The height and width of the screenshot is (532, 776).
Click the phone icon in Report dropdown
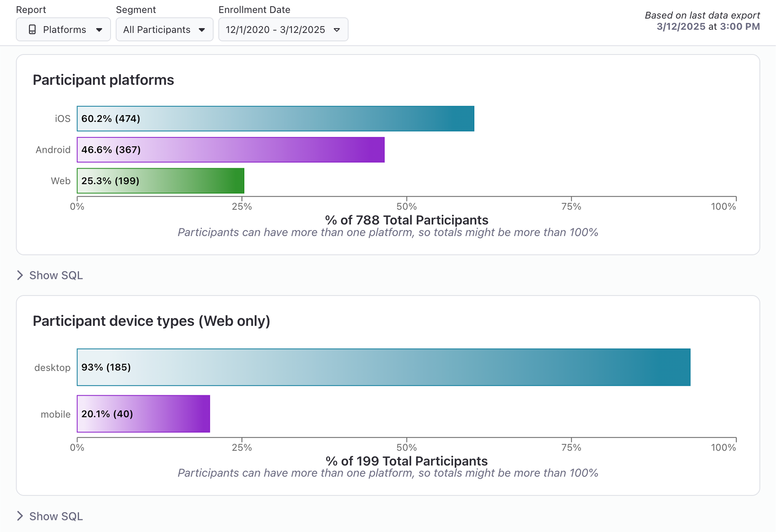(32, 30)
